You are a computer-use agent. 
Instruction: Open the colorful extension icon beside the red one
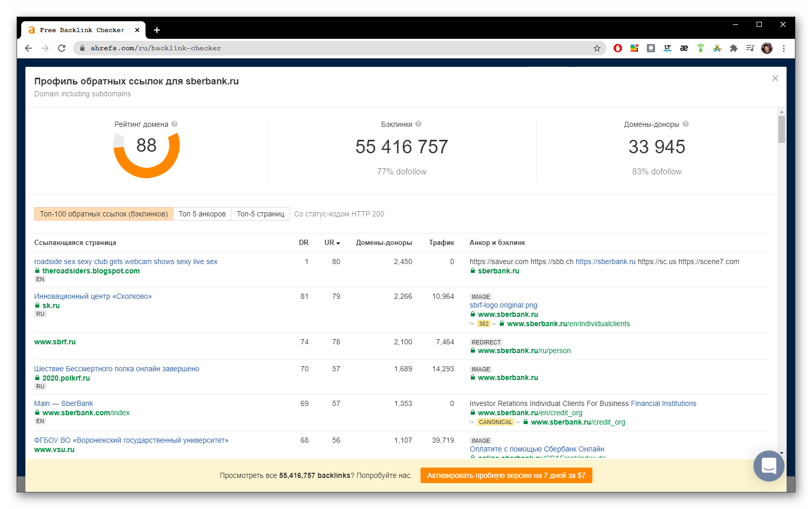634,48
